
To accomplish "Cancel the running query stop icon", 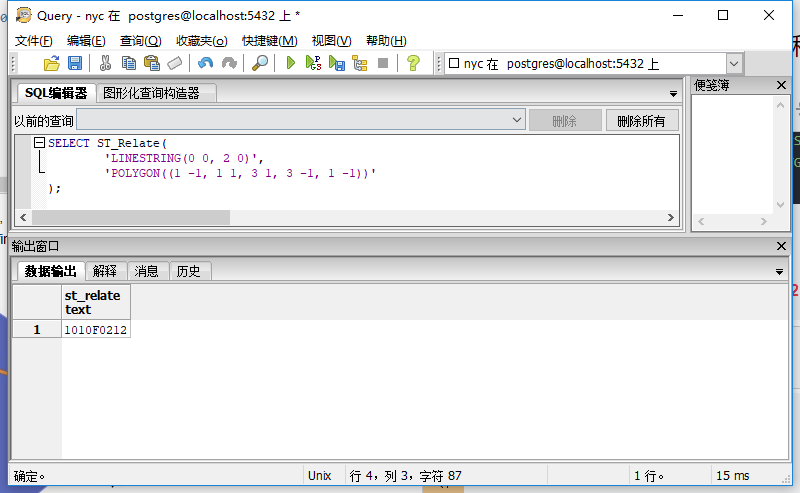I will pos(383,63).
